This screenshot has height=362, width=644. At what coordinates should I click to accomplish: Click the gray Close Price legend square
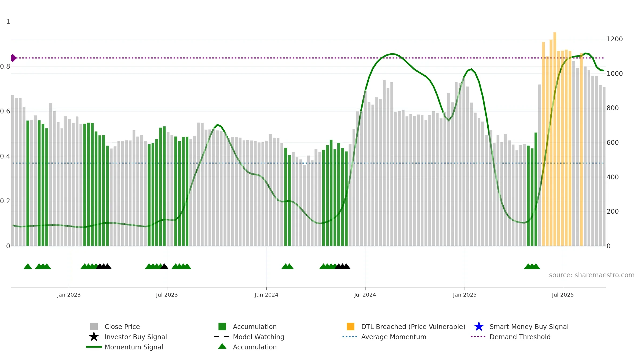pos(94,327)
